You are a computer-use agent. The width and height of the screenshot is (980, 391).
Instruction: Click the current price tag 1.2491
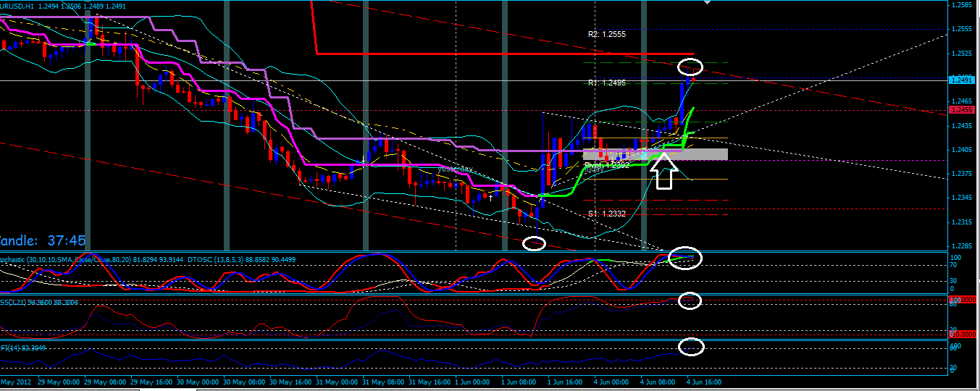[x=960, y=80]
